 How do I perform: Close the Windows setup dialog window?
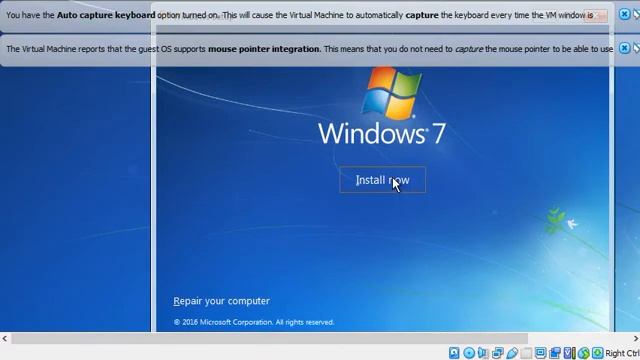[x=596, y=16]
